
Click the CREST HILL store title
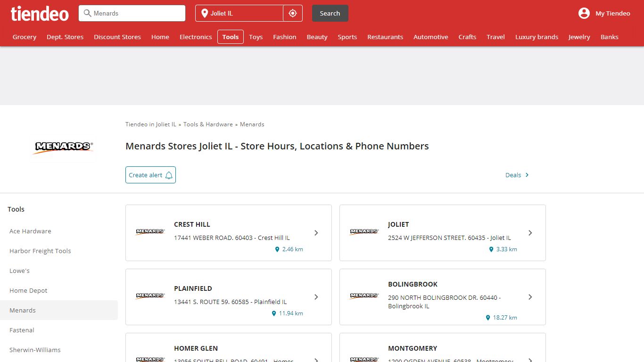coord(192,224)
